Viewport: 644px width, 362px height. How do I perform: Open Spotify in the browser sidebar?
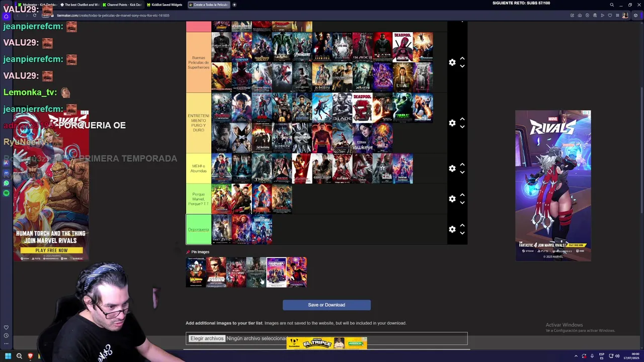tap(6, 193)
